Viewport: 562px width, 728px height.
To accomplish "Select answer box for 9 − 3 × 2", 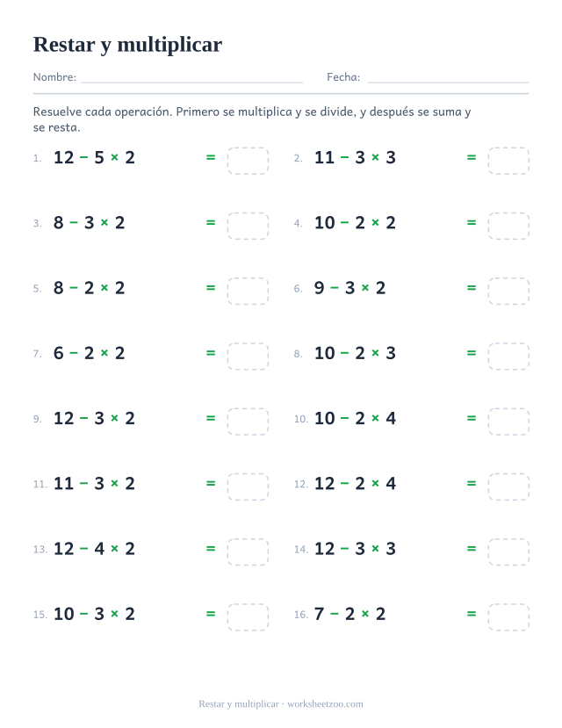I will (x=508, y=291).
